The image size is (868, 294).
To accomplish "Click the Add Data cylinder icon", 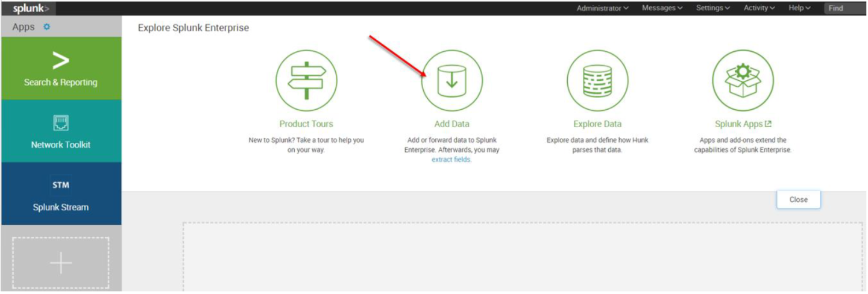I will tap(451, 81).
